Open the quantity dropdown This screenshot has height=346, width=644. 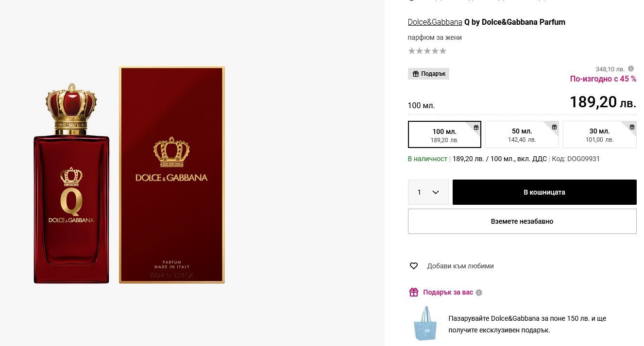point(428,192)
